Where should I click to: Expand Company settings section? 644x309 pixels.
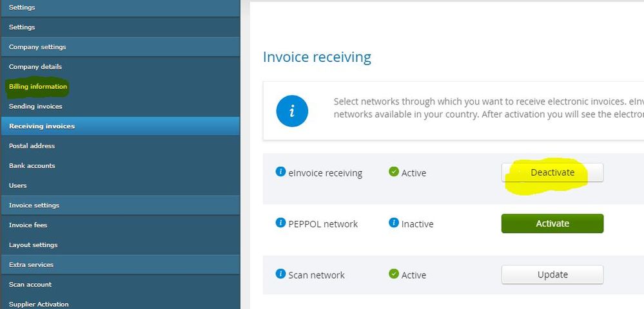point(120,47)
